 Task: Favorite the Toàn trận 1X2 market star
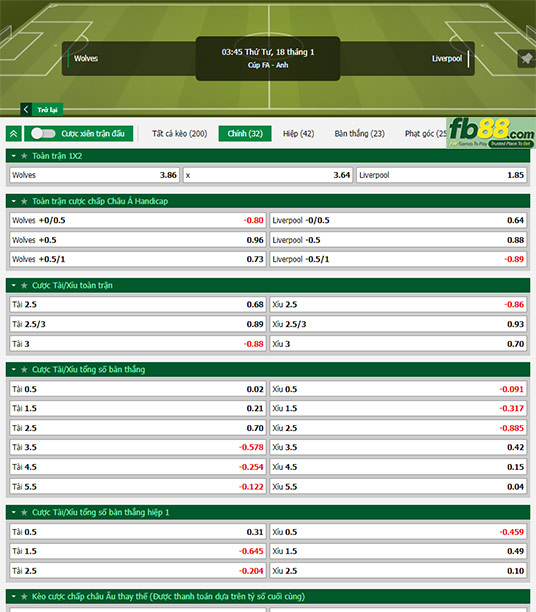tap(24, 156)
